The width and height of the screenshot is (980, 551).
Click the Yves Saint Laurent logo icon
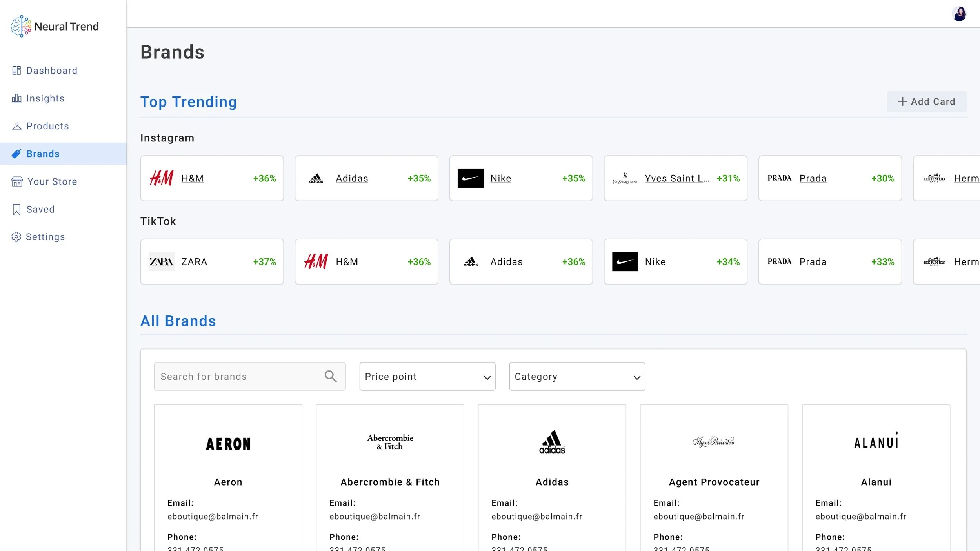(x=625, y=178)
